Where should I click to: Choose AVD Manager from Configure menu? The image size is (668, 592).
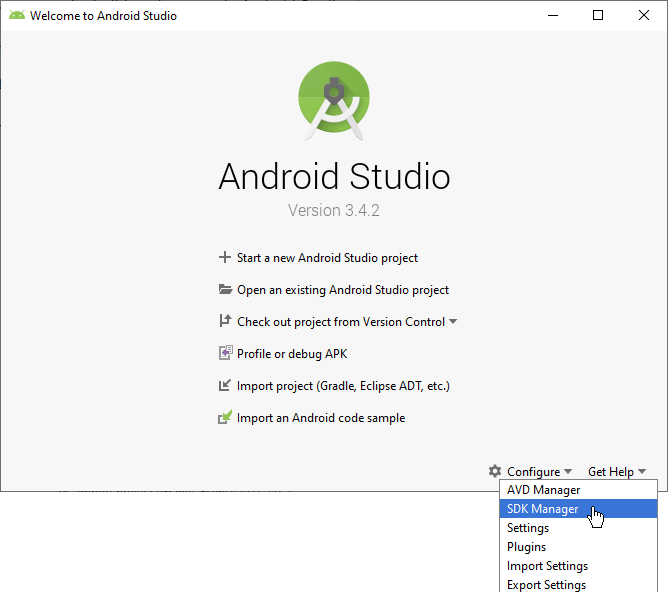[543, 490]
